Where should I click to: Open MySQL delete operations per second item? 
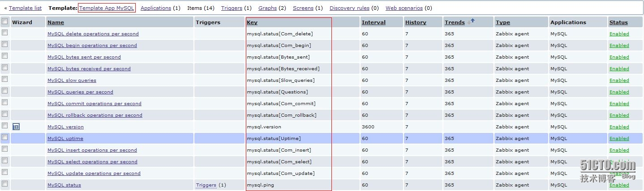pyautogui.click(x=93, y=34)
